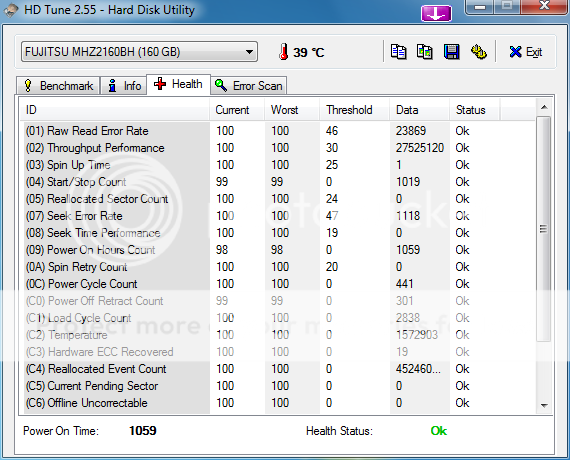570x460 pixels.
Task: Open the Error Scan tab
Action: pyautogui.click(x=249, y=86)
